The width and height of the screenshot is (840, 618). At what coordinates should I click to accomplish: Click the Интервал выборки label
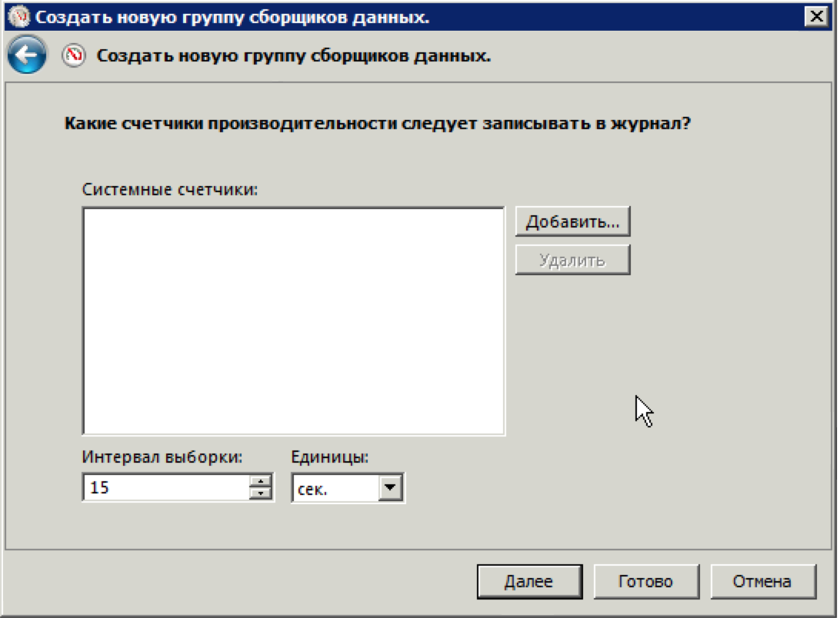click(x=162, y=458)
